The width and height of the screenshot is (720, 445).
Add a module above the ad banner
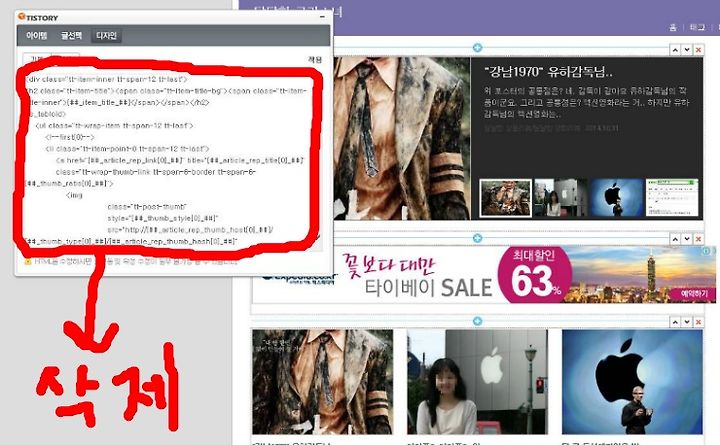[x=477, y=238]
